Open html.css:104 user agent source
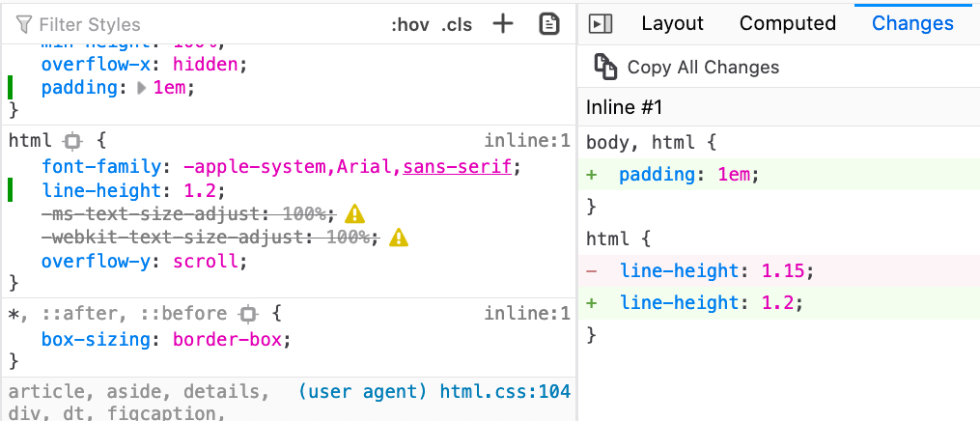The height and width of the screenshot is (421, 980). pos(505,392)
